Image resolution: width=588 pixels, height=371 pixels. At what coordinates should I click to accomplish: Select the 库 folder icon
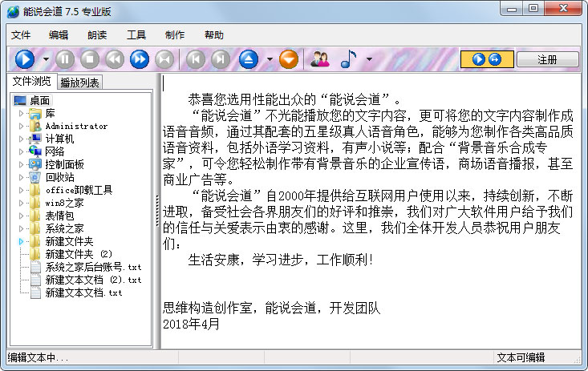pos(35,113)
